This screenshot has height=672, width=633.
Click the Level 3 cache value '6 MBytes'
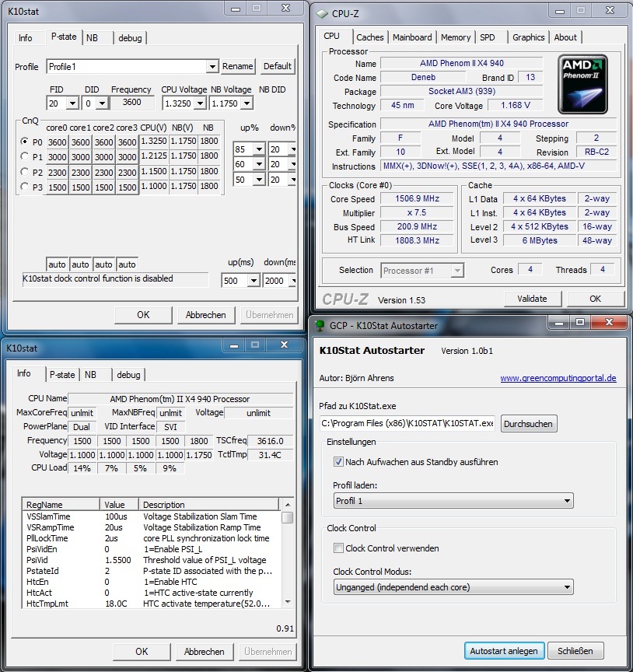540,240
